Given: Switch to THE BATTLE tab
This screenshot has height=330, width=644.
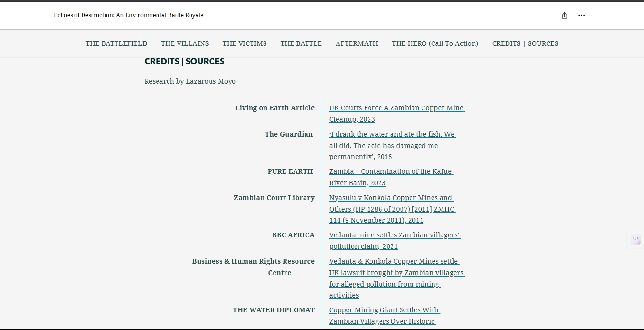Looking at the screenshot, I should [301, 43].
